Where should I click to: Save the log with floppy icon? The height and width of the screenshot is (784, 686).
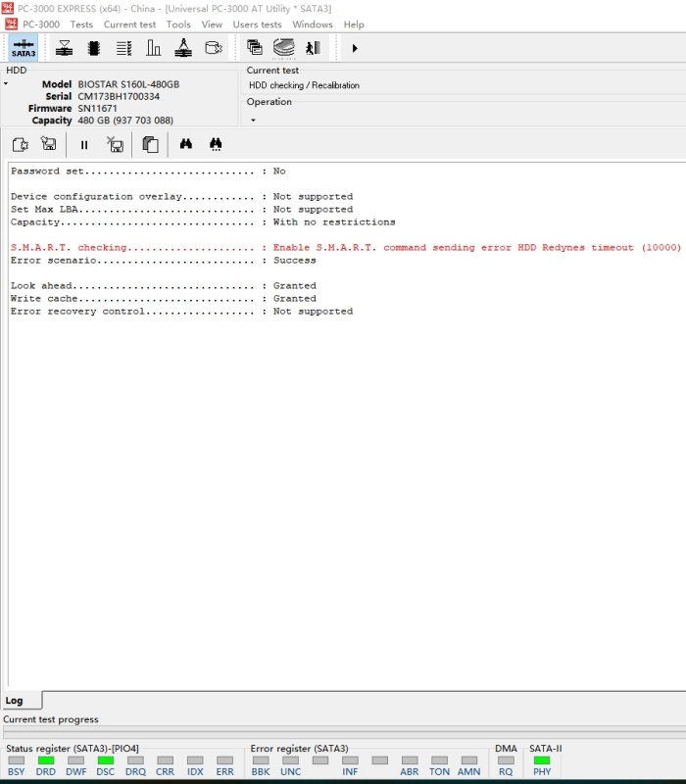coord(48,144)
